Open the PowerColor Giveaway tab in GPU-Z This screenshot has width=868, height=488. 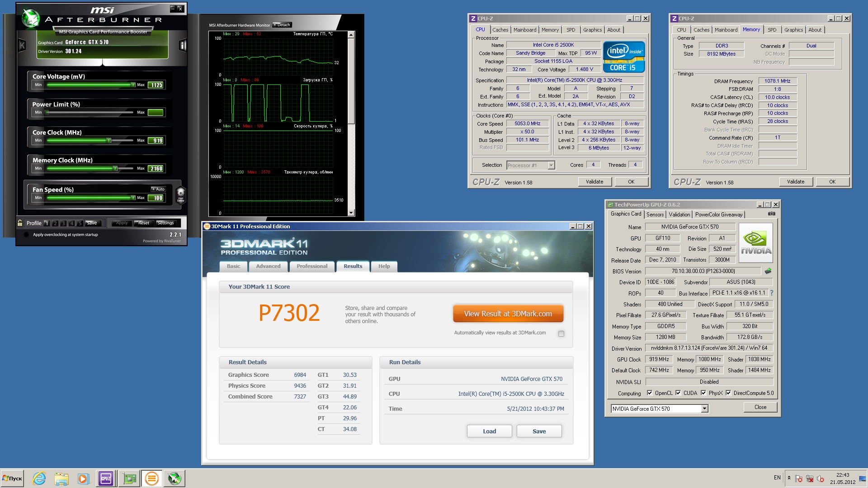pos(719,215)
